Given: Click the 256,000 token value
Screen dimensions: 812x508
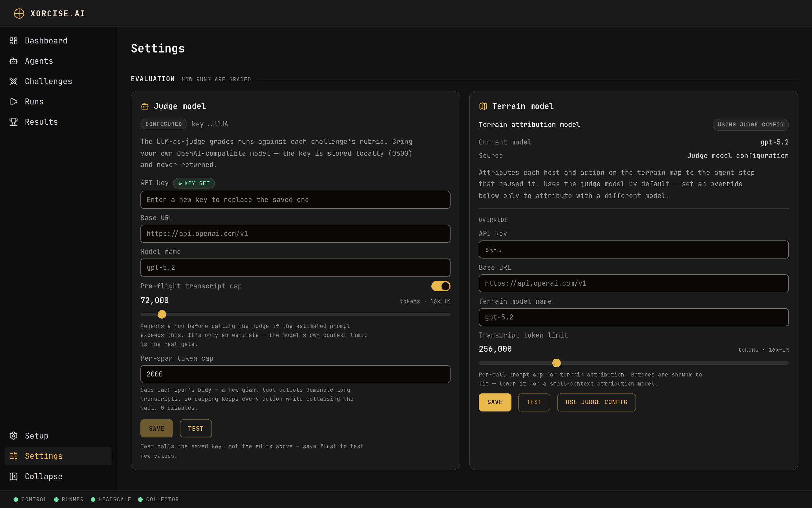Looking at the screenshot, I should pyautogui.click(x=495, y=349).
